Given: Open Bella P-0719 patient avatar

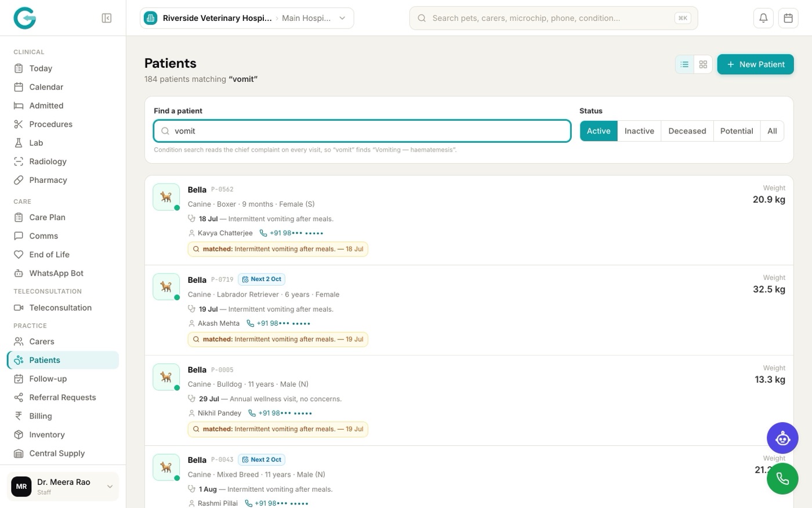Looking at the screenshot, I should [166, 287].
